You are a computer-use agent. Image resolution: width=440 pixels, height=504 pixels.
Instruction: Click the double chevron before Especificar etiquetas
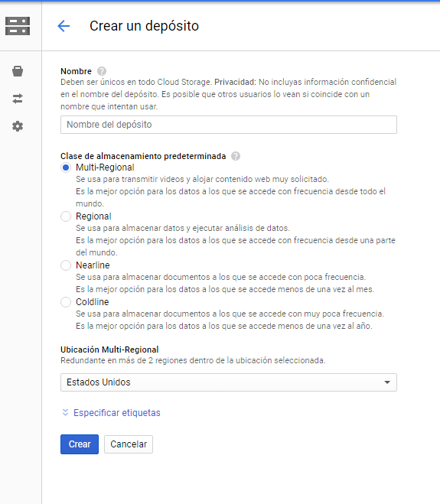65,413
